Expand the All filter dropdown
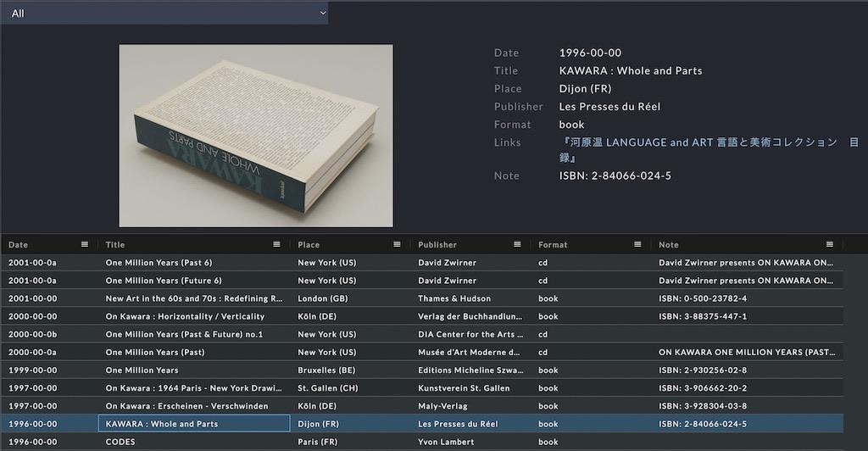The height and width of the screenshot is (451, 868). (x=164, y=13)
